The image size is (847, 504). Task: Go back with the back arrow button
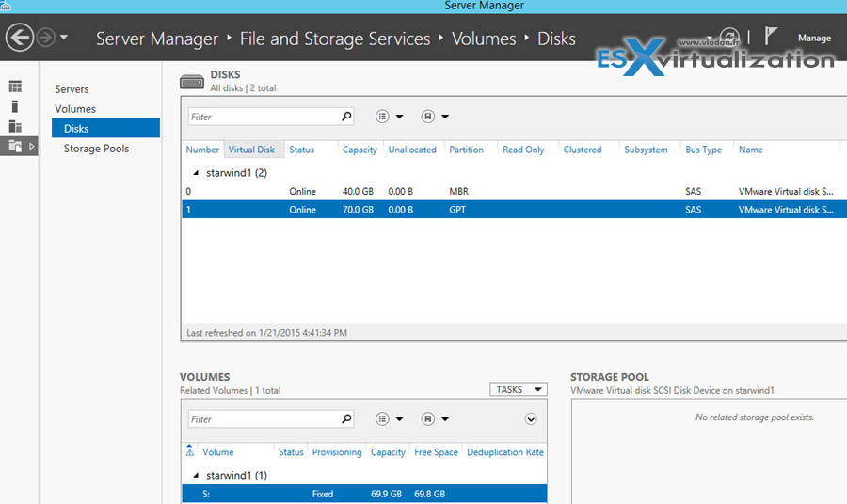[20, 38]
